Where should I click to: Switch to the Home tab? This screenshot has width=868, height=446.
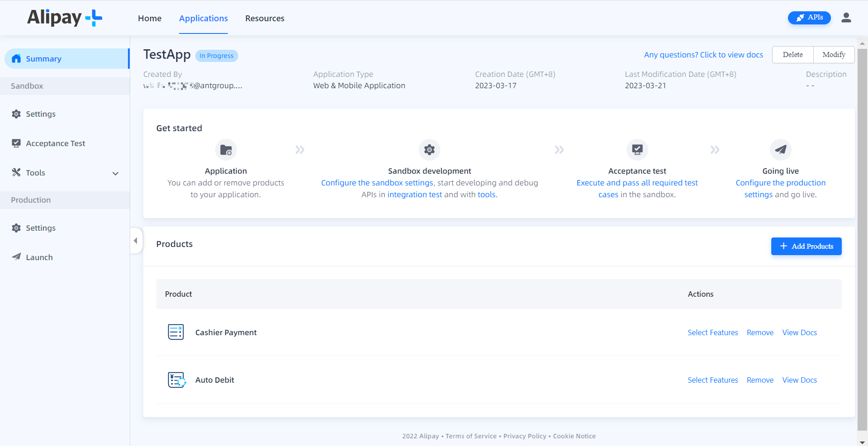[150, 18]
